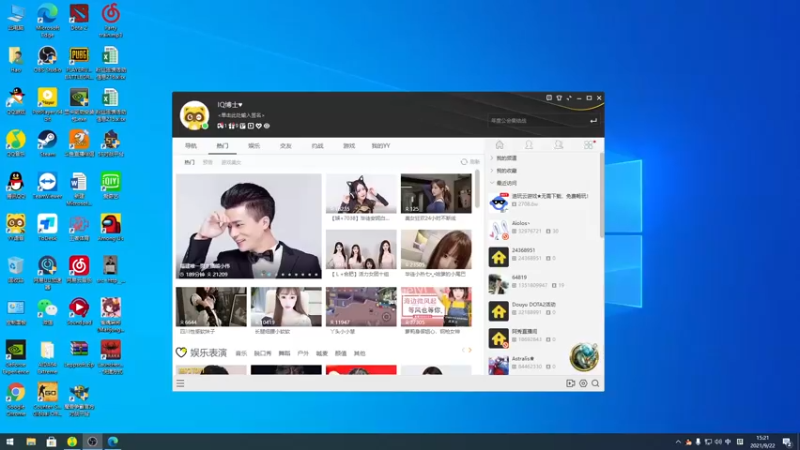Open the WeChat desktop shortcut
800x450 pixels.
(47, 312)
